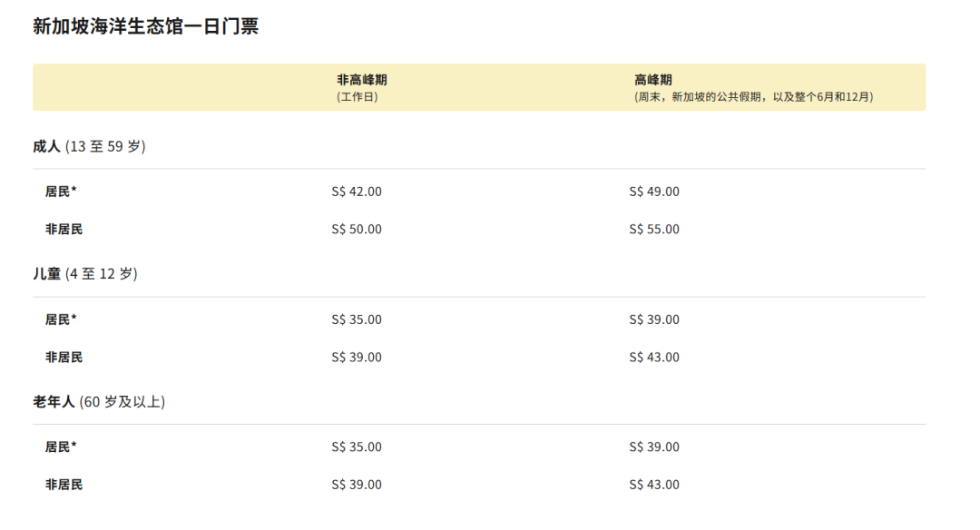Click child non-resident peak price S$ 43.00

(653, 357)
